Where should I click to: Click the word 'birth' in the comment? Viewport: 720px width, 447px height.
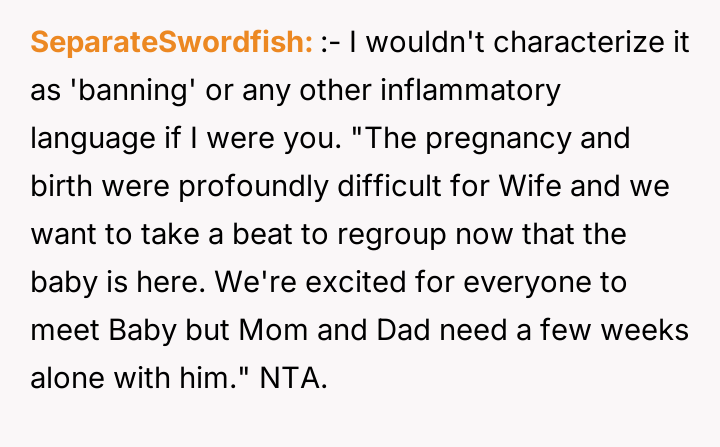coord(61,186)
